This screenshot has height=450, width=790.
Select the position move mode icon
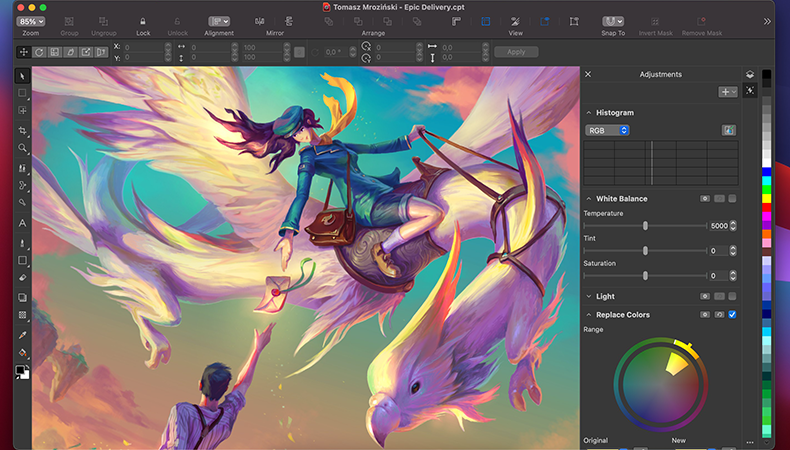pos(24,52)
